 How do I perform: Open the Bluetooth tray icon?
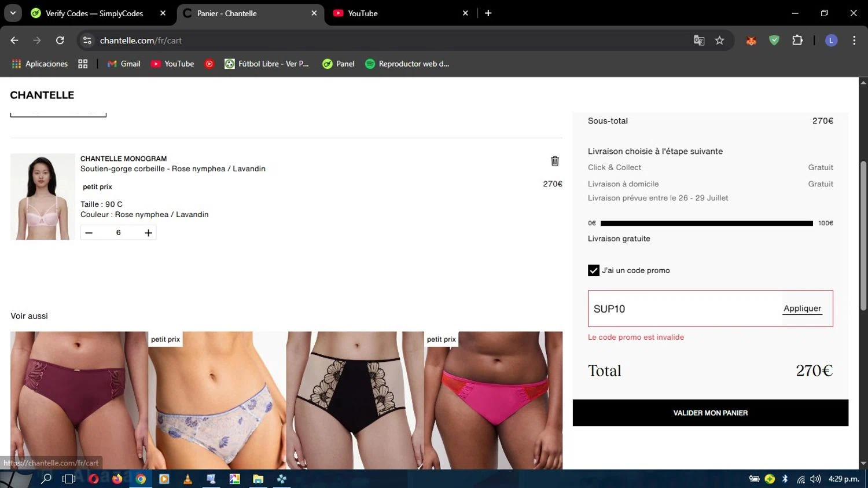(785, 479)
